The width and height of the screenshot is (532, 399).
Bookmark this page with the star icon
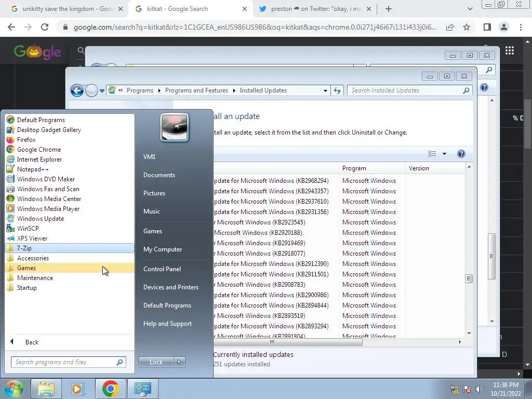(467, 27)
